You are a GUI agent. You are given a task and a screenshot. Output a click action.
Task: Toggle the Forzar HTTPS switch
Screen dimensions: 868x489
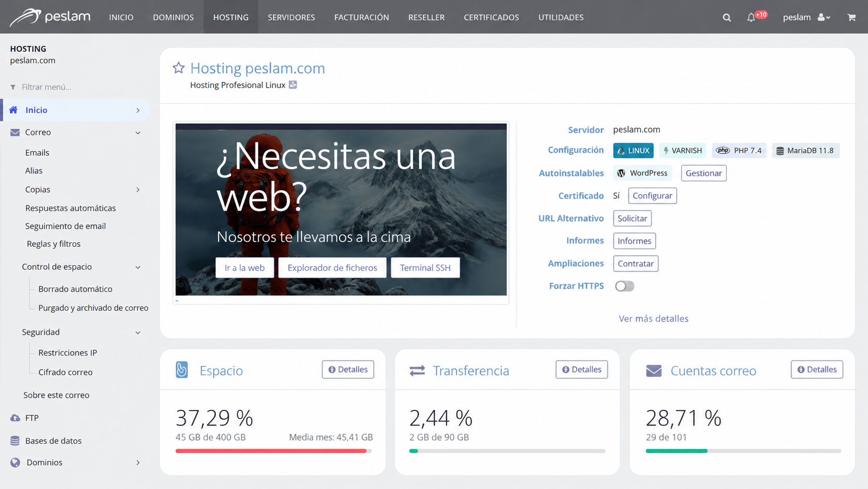point(625,286)
